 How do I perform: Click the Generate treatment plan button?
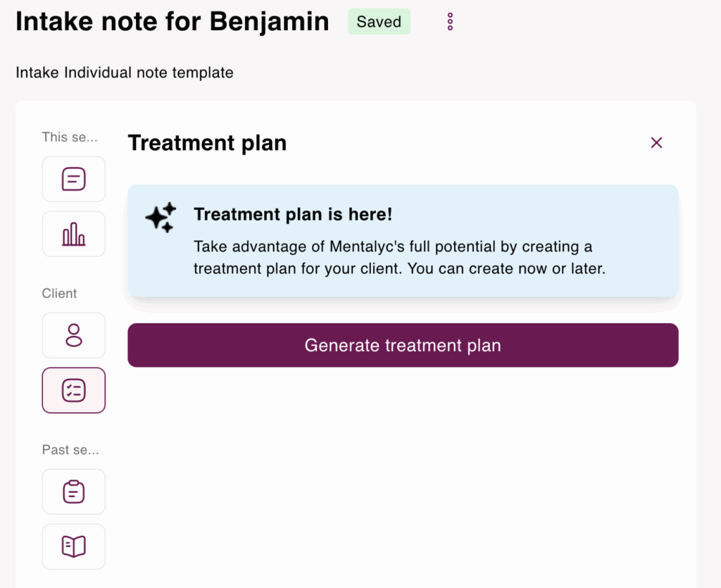click(x=403, y=345)
